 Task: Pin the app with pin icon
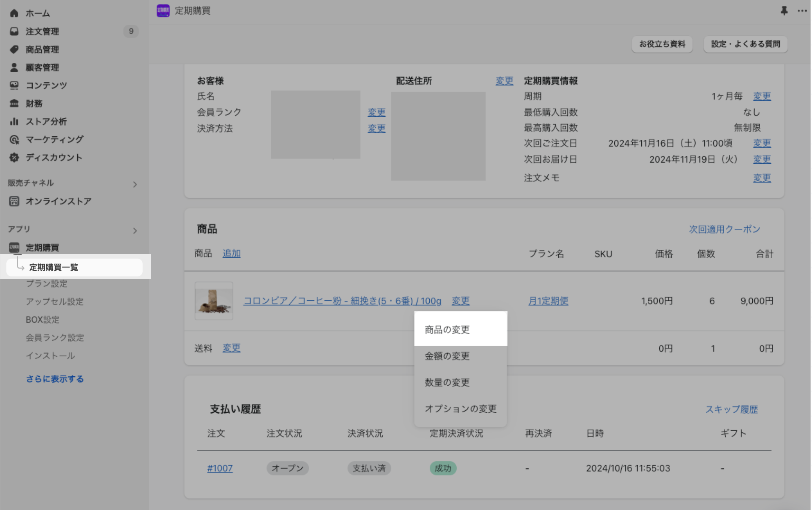pyautogui.click(x=784, y=11)
